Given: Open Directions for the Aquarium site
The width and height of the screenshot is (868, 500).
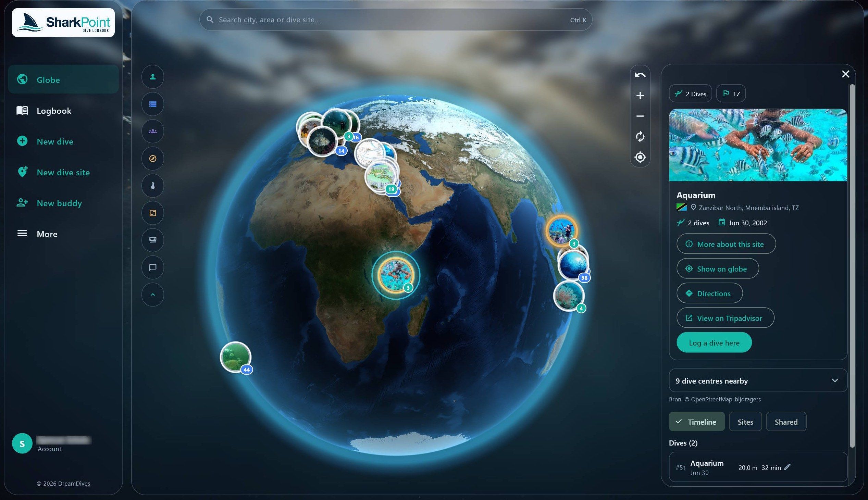Looking at the screenshot, I should coord(709,293).
